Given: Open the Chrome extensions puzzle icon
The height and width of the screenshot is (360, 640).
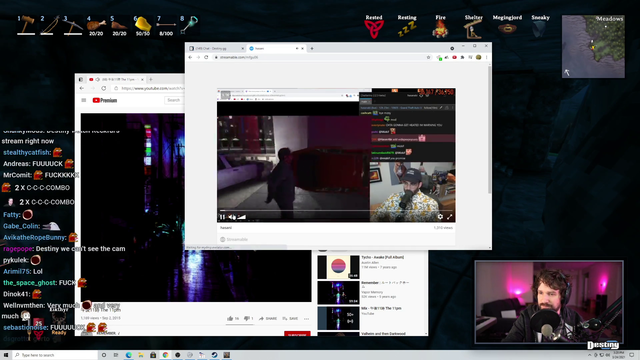Looking at the screenshot, I should [x=462, y=57].
